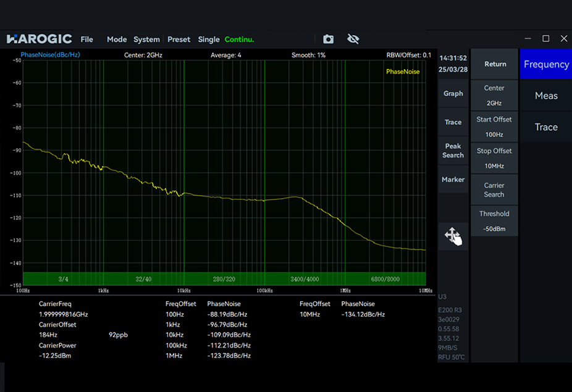Open the Graph panel
This screenshot has width=572, height=392.
[x=453, y=93]
